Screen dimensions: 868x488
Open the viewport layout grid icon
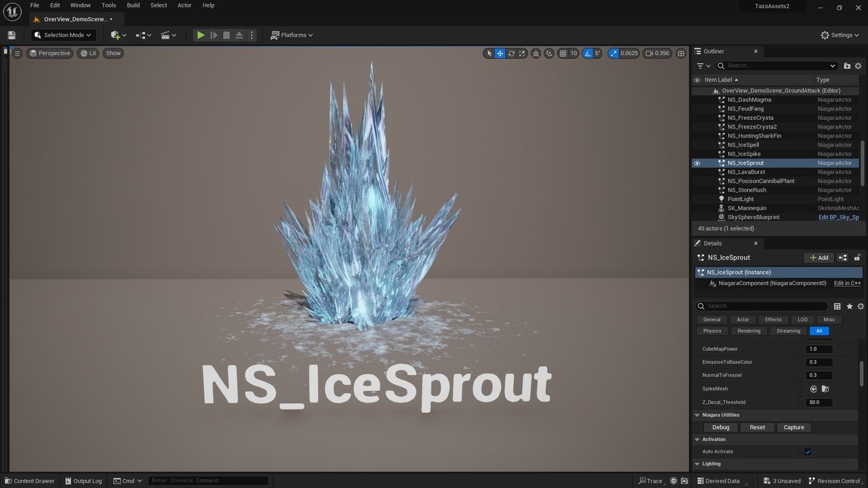(679, 53)
